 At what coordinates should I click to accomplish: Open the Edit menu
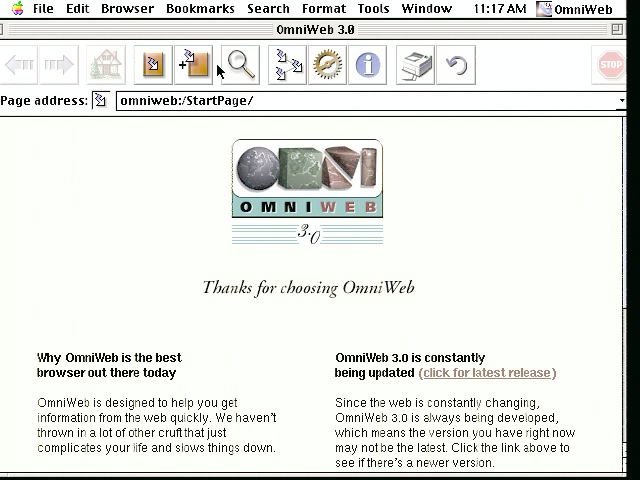tap(77, 9)
